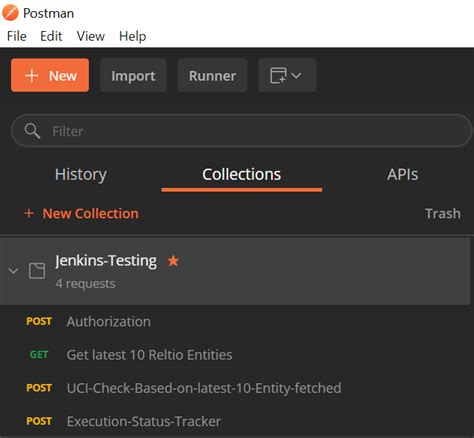Click the New Collection link
This screenshot has height=438, width=474.
coord(82,213)
